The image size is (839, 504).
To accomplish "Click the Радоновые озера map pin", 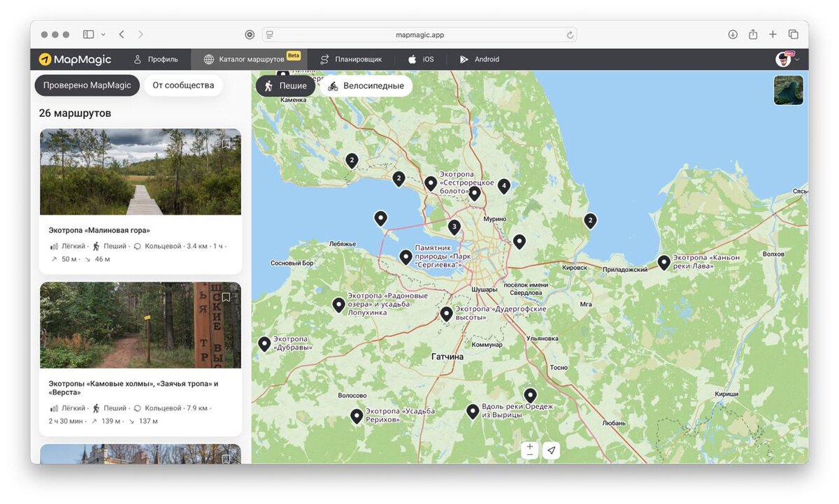I will (338, 305).
